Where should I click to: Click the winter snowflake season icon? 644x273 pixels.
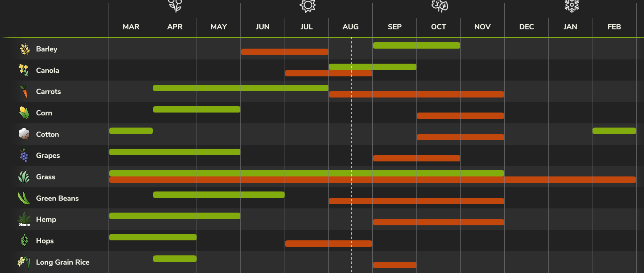[572, 6]
